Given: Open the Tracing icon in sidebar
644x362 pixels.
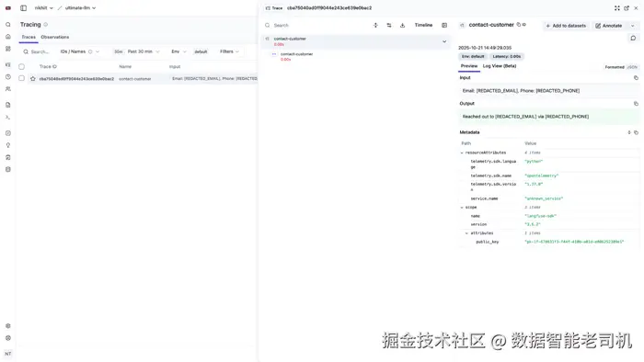Looking at the screenshot, I should click(x=7, y=65).
